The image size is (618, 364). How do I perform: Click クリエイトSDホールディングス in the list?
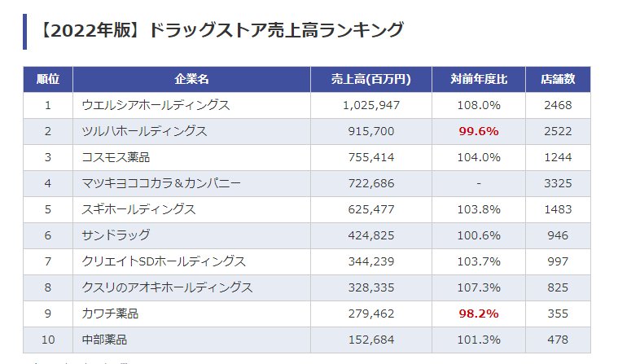(x=164, y=261)
